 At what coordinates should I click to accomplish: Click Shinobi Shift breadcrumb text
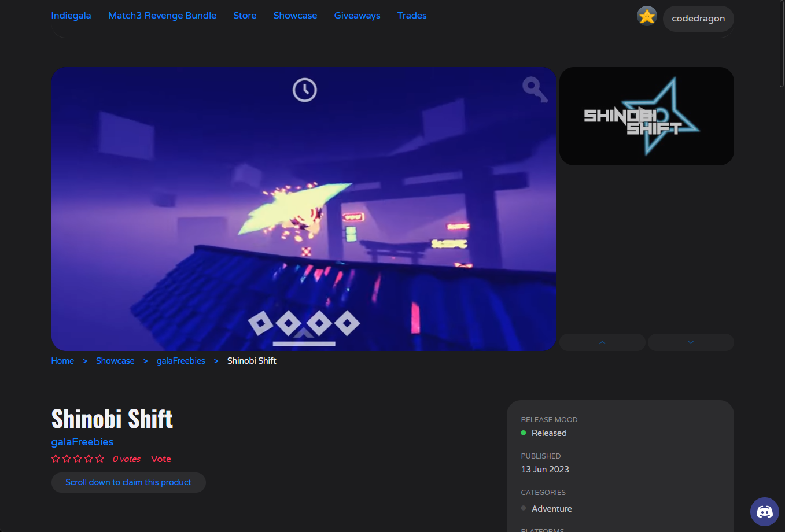click(x=252, y=361)
